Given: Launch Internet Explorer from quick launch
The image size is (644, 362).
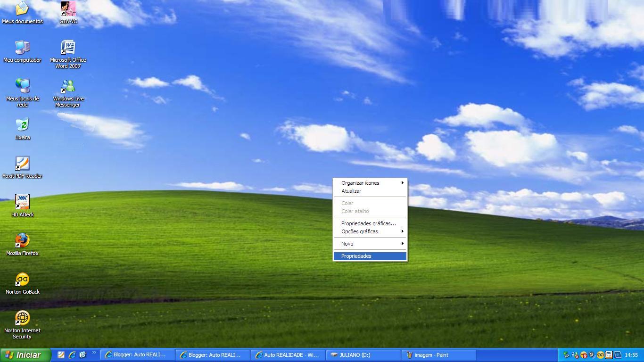Looking at the screenshot, I should point(72,355).
